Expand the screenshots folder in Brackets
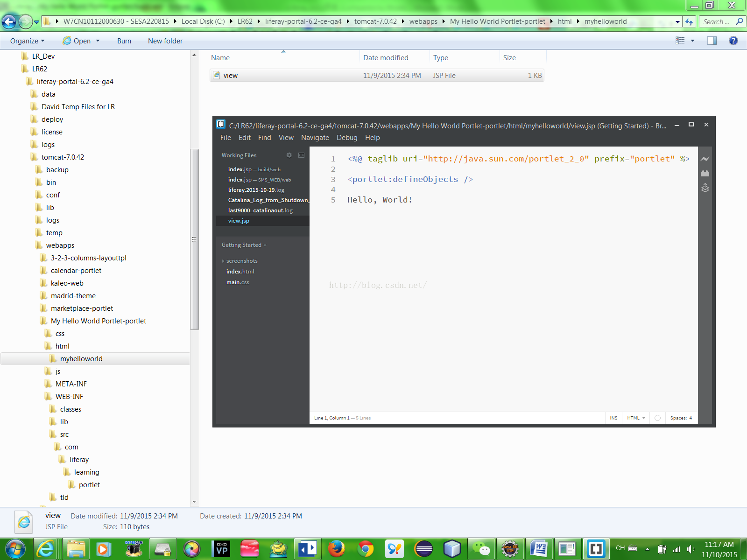 coord(241,261)
